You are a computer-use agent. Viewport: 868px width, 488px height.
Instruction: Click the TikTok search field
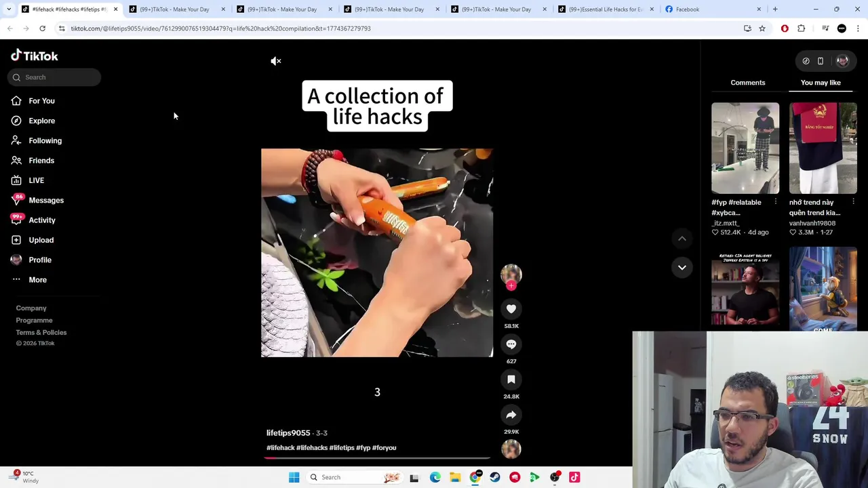[54, 77]
